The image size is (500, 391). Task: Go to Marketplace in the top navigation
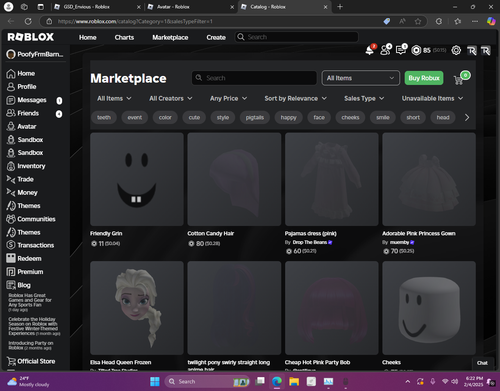170,37
